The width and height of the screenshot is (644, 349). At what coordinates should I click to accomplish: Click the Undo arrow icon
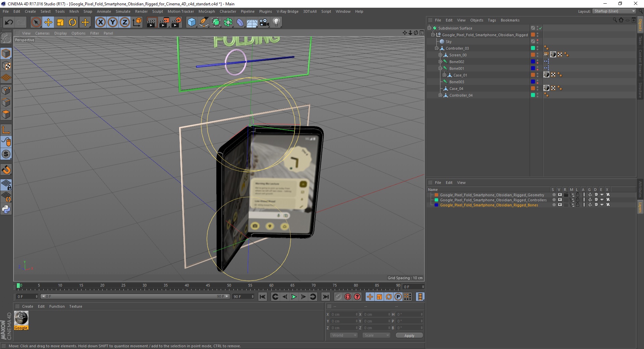click(9, 22)
